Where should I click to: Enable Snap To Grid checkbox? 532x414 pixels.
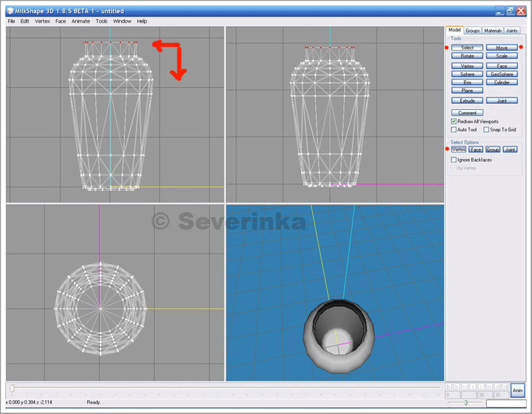point(486,129)
